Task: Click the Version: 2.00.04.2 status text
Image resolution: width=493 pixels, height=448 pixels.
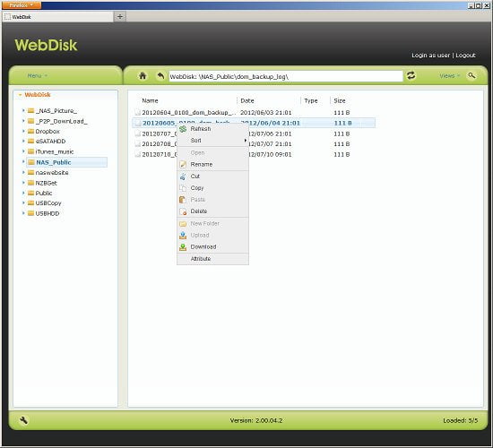Action: click(256, 420)
